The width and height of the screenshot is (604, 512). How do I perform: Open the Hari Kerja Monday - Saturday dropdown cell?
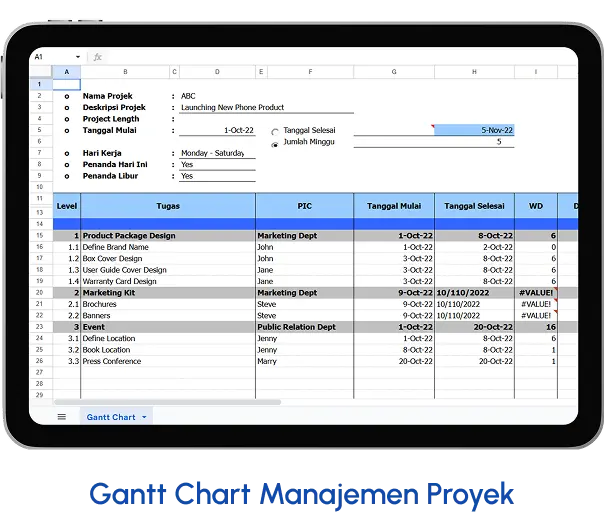point(217,153)
